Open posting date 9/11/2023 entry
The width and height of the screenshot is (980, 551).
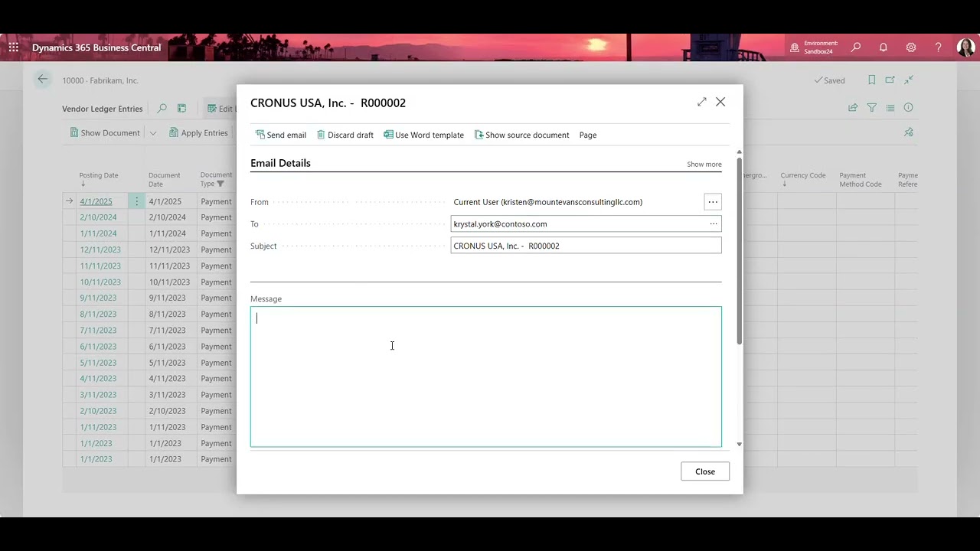[x=98, y=298]
